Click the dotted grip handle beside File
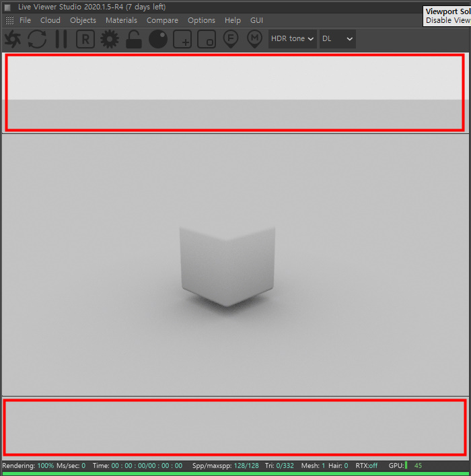The width and height of the screenshot is (471, 476). coord(9,20)
